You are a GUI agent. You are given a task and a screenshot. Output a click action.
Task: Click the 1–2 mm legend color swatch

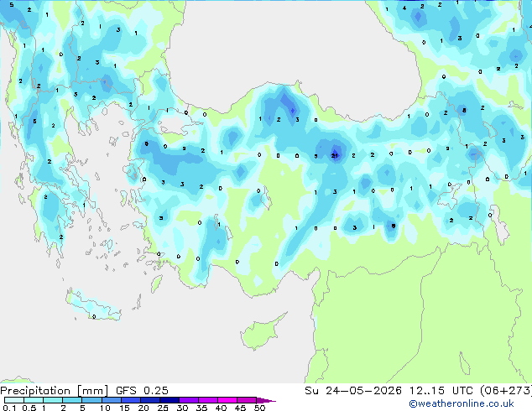tap(53, 400)
